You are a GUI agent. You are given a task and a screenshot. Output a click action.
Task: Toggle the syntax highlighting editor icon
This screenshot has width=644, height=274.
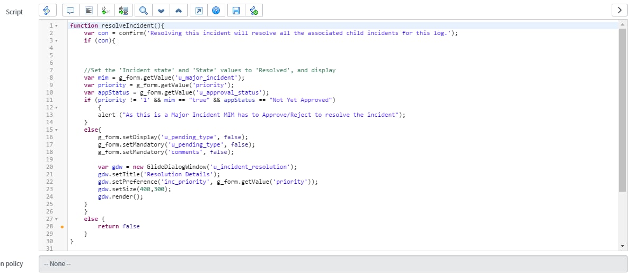coord(47,10)
